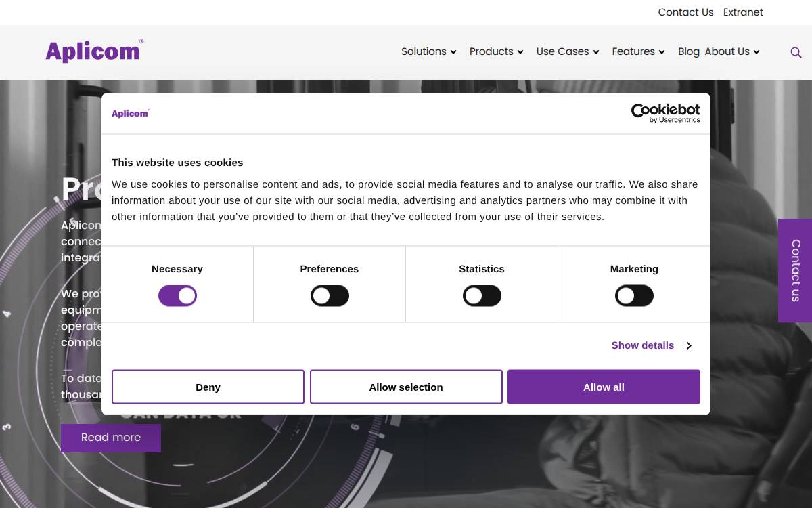The width and height of the screenshot is (812, 508).
Task: Click the small Aplicom logo in cookie dialog
Action: point(130,113)
